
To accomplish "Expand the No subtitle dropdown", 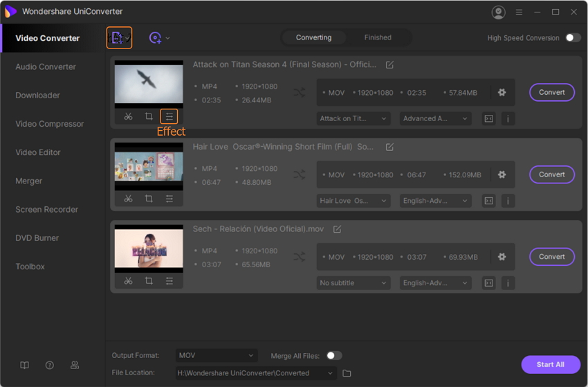I will point(353,283).
